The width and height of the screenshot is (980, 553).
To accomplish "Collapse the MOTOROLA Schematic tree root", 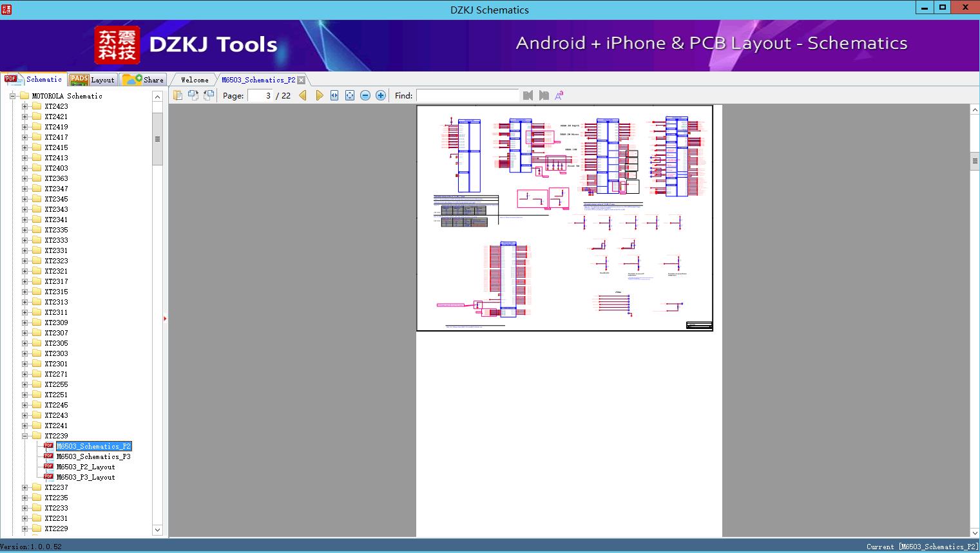I will pyautogui.click(x=12, y=96).
